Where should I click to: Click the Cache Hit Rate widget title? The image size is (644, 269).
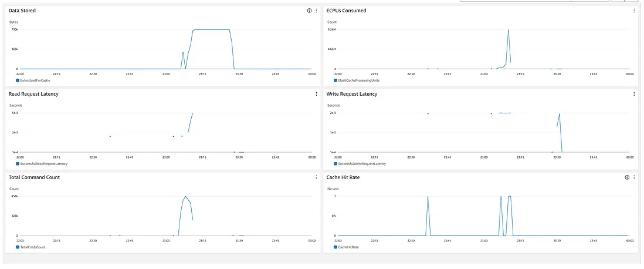[343, 177]
